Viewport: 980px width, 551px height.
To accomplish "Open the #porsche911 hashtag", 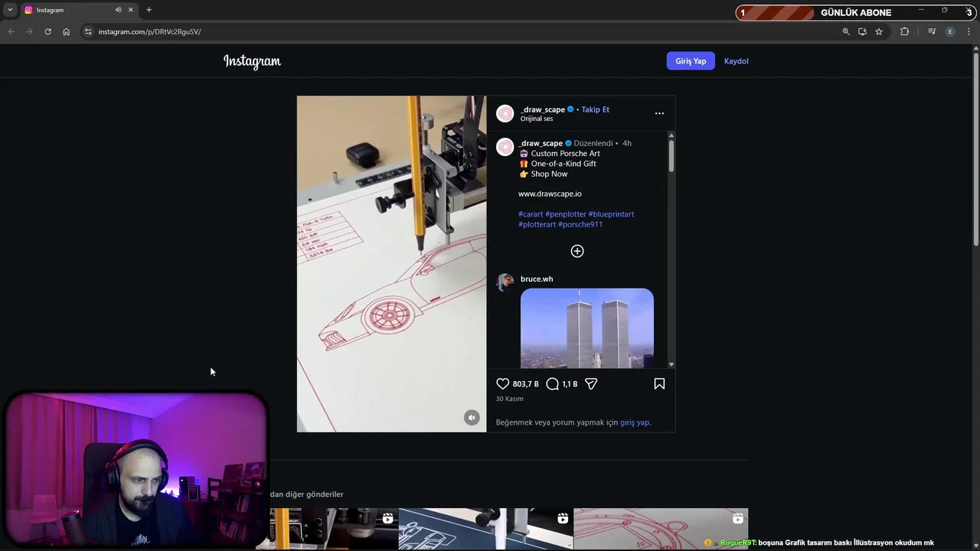I will [x=580, y=224].
